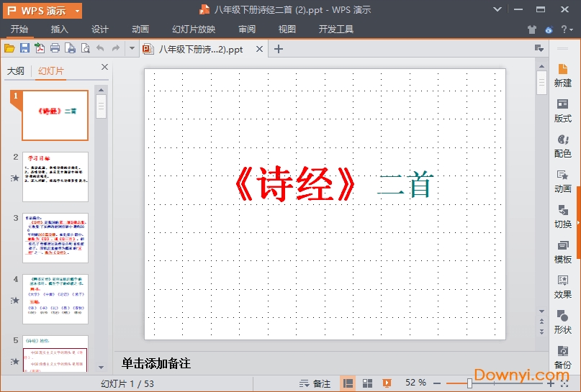
Task: Open the WPS 演示 application menu dropdown
Action: tap(78, 11)
